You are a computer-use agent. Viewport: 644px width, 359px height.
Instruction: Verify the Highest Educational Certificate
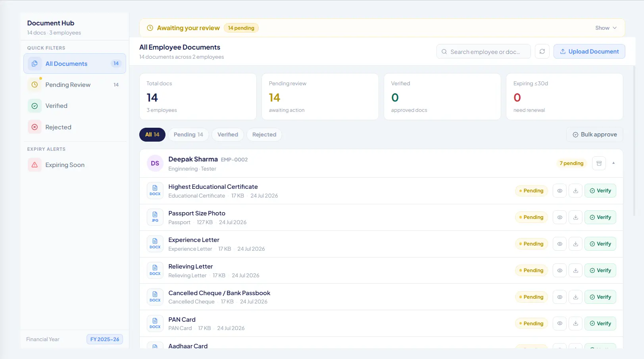pyautogui.click(x=600, y=191)
